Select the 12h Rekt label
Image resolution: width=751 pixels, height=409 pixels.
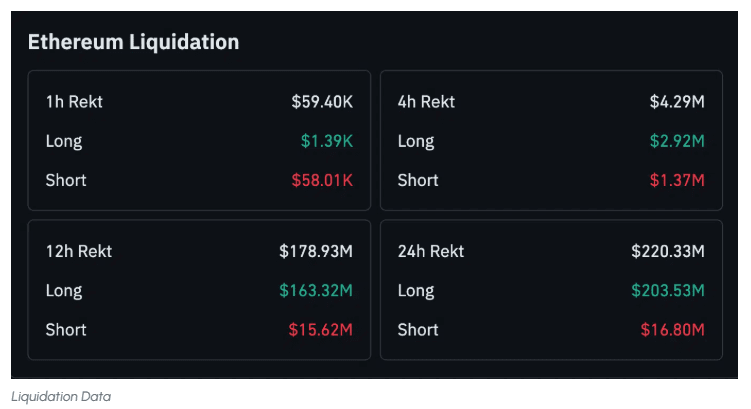pos(79,251)
